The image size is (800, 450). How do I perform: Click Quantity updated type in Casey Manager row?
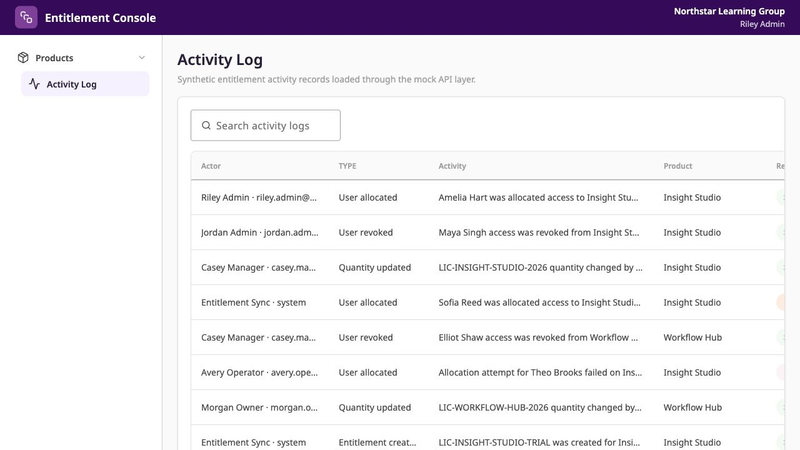coord(374,267)
